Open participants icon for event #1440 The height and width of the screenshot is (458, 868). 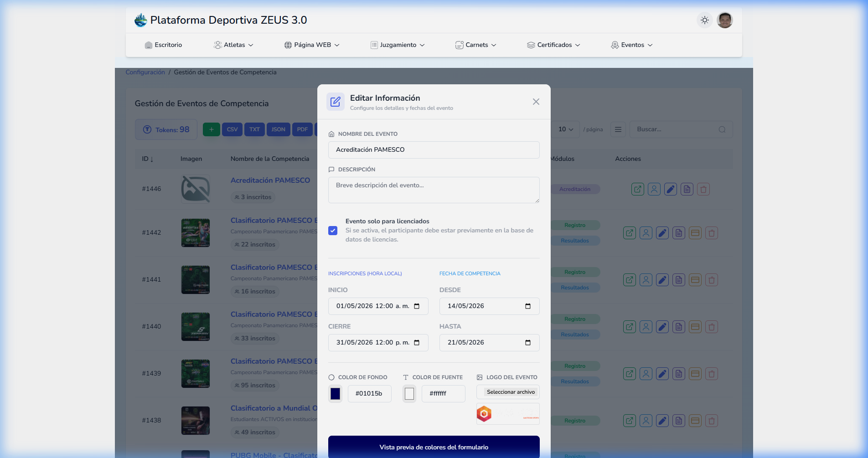click(646, 327)
